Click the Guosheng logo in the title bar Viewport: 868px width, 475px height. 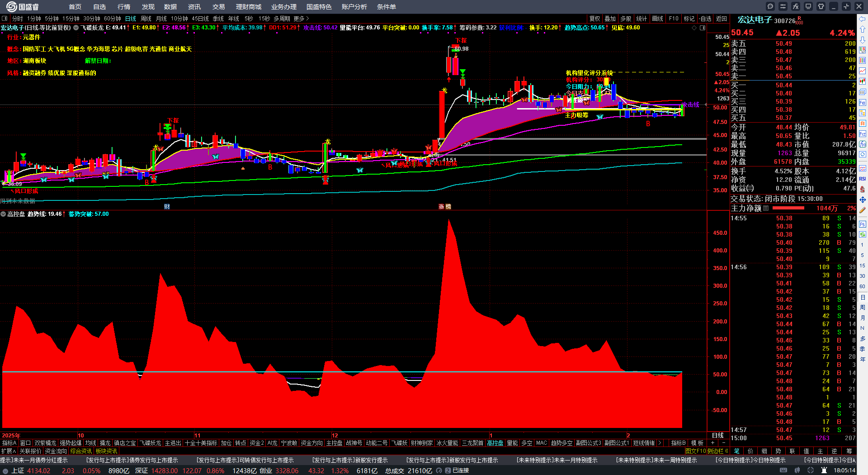[x=22, y=6]
